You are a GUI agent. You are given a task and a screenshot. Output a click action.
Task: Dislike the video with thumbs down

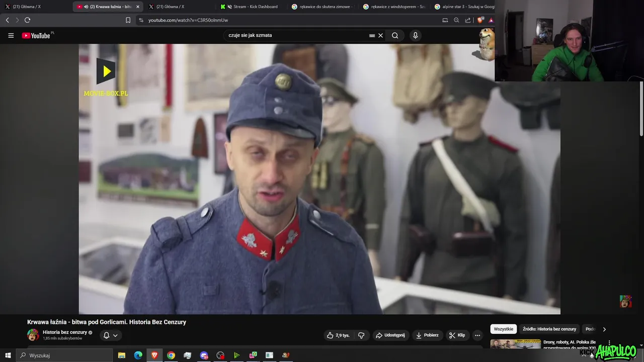(361, 335)
